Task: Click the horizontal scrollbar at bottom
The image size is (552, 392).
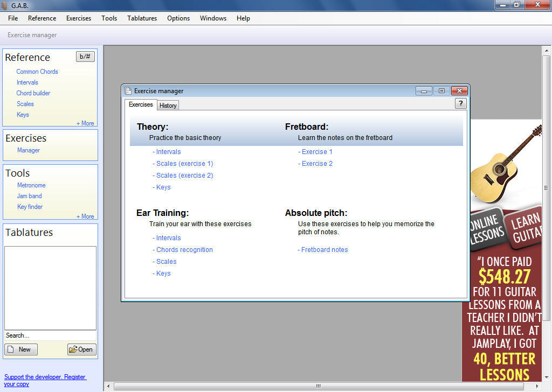Action: 318,386
